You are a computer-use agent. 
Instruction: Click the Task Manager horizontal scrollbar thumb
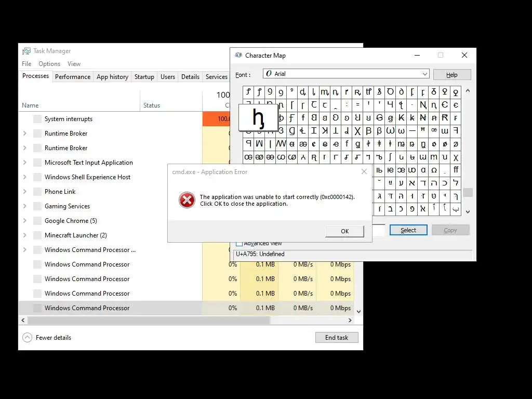click(149, 320)
